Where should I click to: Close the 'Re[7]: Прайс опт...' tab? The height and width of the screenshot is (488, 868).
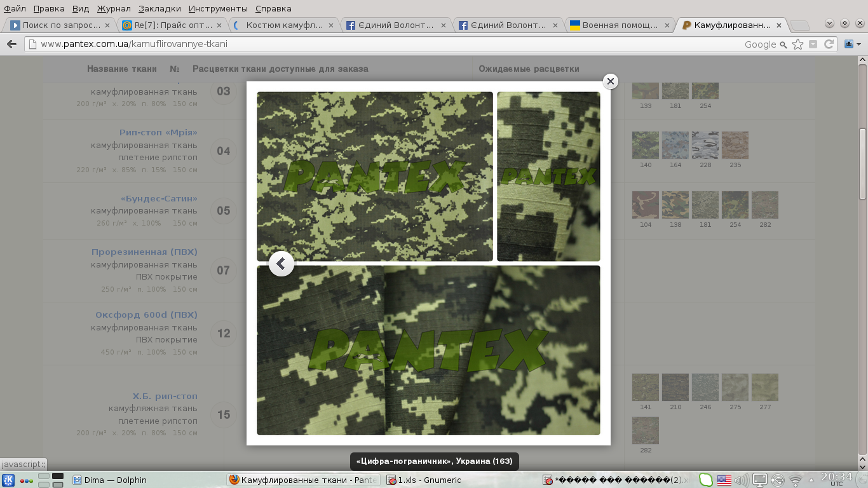coord(219,25)
